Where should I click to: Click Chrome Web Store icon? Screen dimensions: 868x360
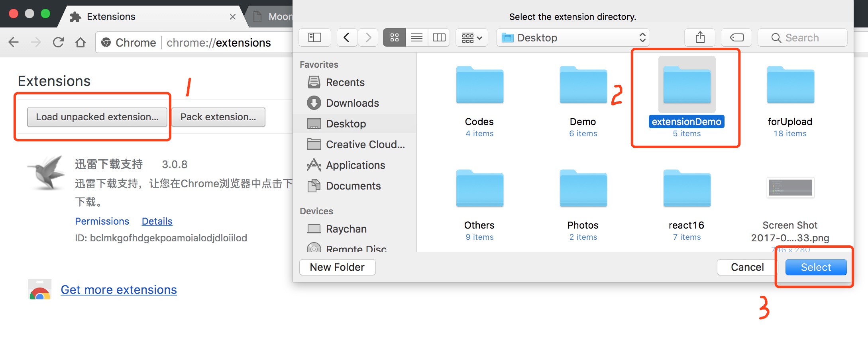pos(40,290)
